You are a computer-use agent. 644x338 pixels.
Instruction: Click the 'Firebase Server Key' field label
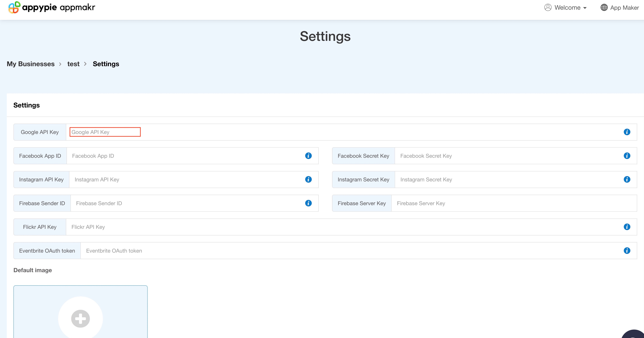[x=362, y=203]
